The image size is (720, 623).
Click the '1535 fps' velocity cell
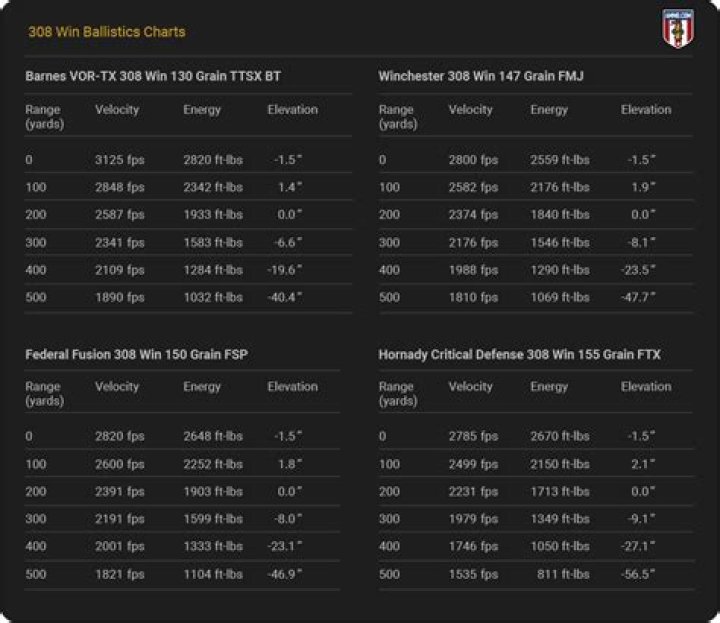pos(473,574)
